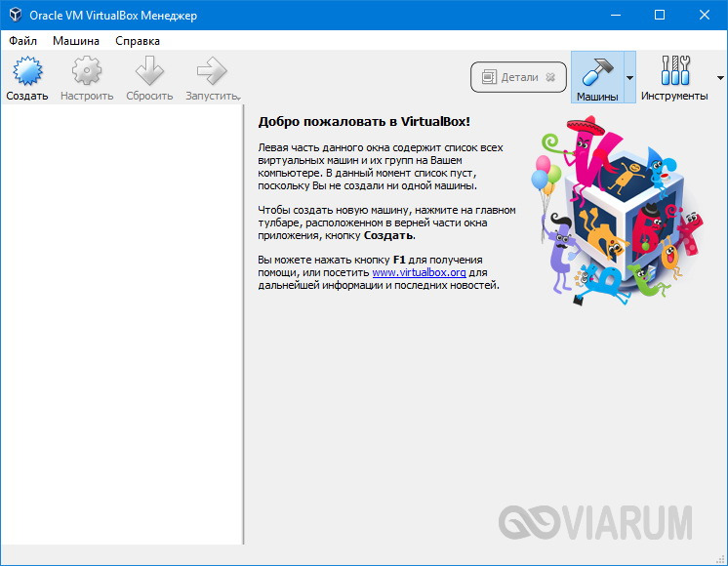The image size is (728, 566).
Task: Click the empty virtual machine list panel
Action: pyautogui.click(x=122, y=324)
